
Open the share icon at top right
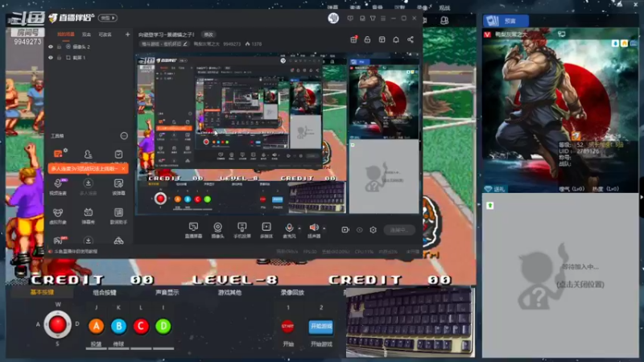(411, 39)
